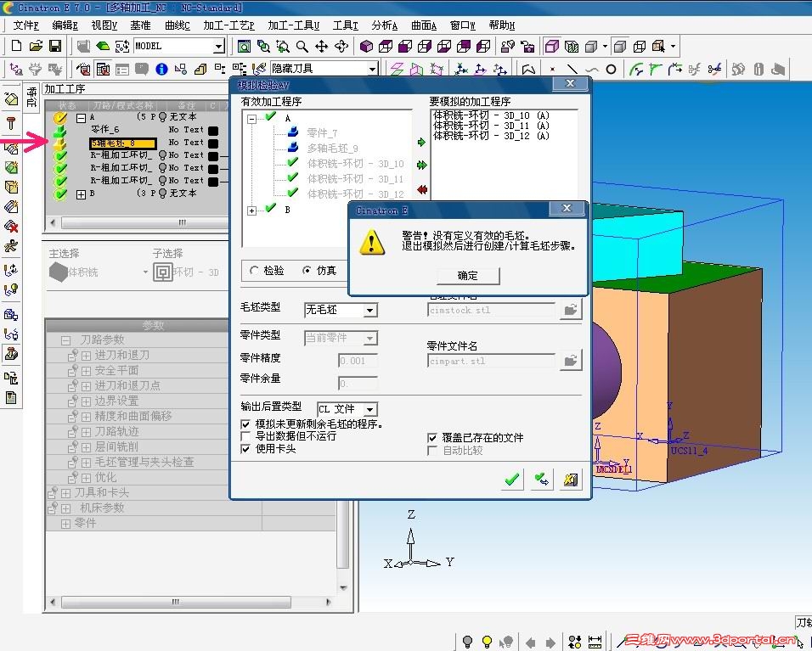Enable 导出数据但不运行 checkbox
The image size is (812, 651).
[245, 436]
